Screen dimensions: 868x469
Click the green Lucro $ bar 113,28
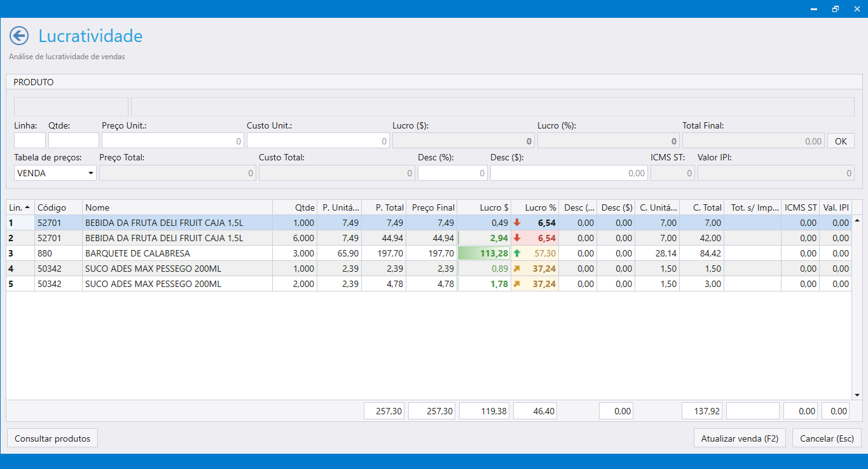coord(484,253)
